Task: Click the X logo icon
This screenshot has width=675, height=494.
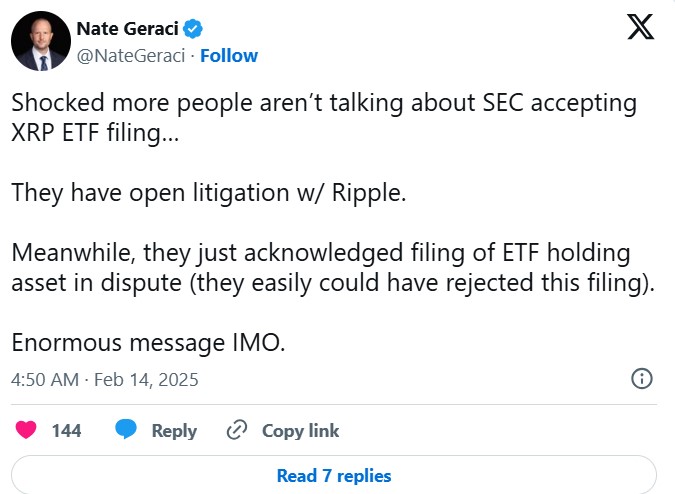Action: pyautogui.click(x=640, y=27)
